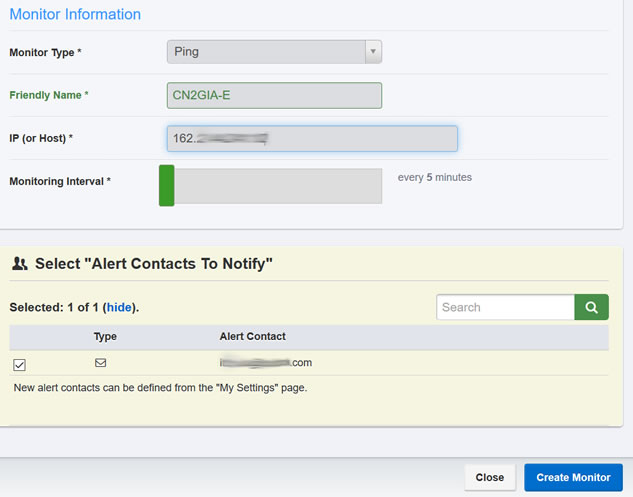This screenshot has height=497, width=633.
Task: Click the envelope email type icon
Action: [100, 363]
